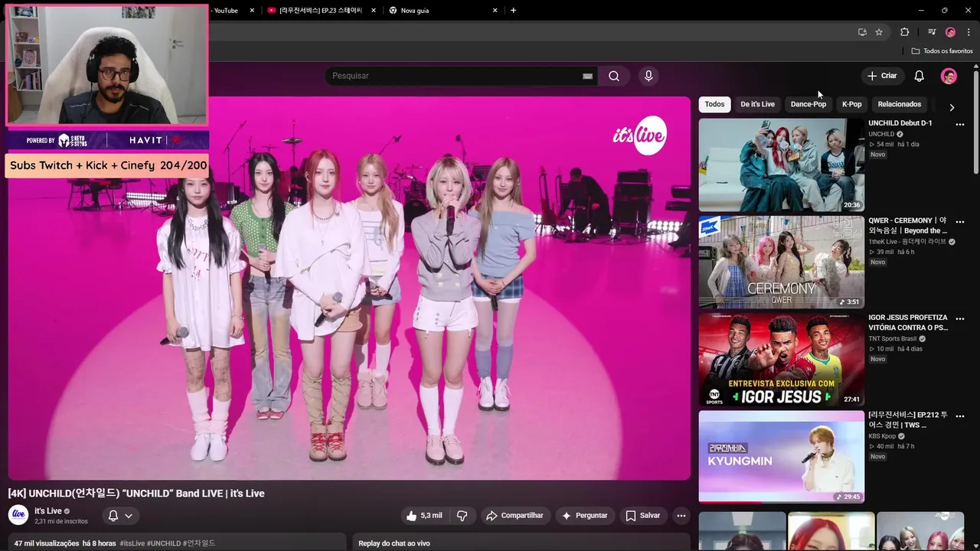Open options menu for IGOR JESUS video
The height and width of the screenshot is (551, 980).
(960, 319)
